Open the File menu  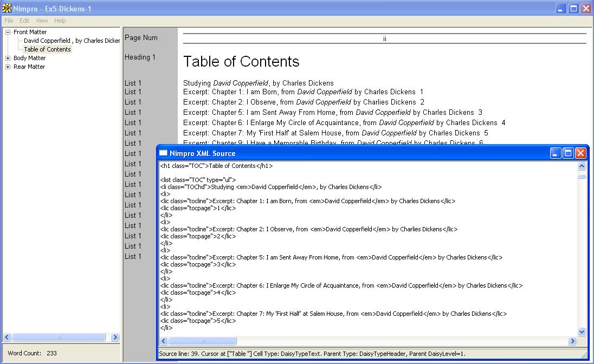point(9,21)
